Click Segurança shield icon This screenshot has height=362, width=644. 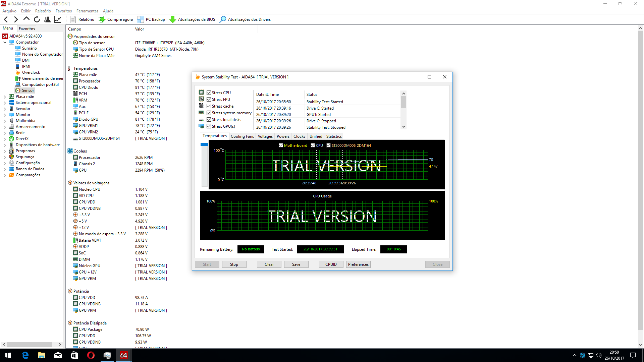[11, 157]
